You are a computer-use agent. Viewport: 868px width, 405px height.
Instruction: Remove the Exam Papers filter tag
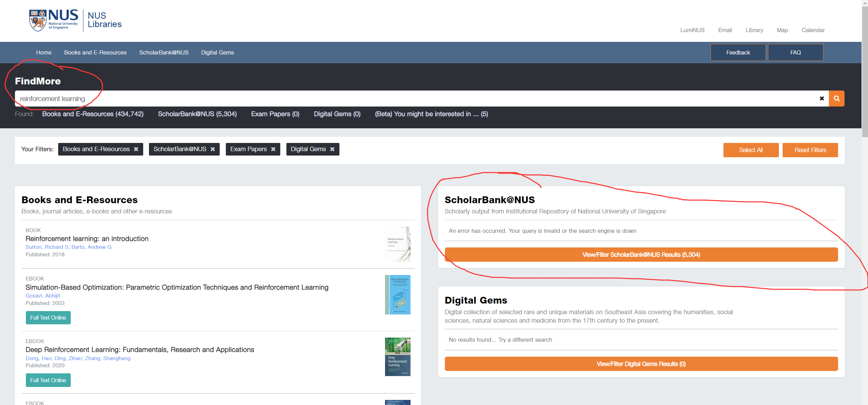[273, 149]
